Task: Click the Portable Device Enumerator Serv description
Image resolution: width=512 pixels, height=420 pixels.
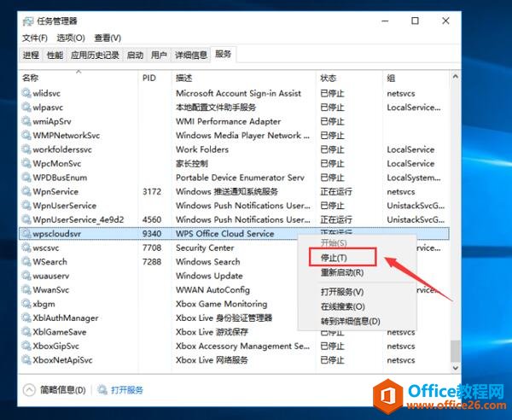Action: point(240,178)
